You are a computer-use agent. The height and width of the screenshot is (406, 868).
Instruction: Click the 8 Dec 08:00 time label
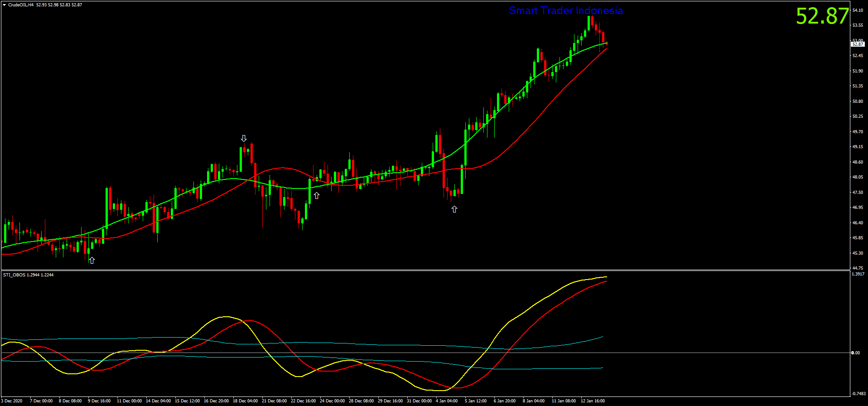click(x=70, y=401)
